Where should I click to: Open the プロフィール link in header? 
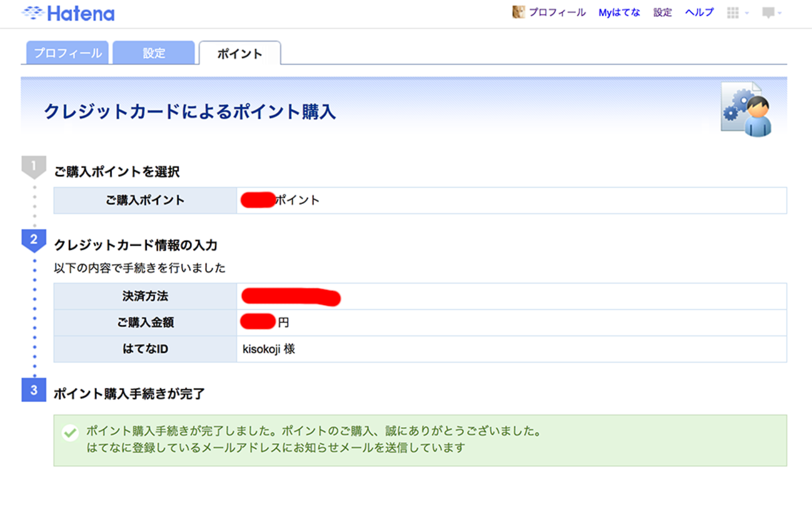point(557,13)
